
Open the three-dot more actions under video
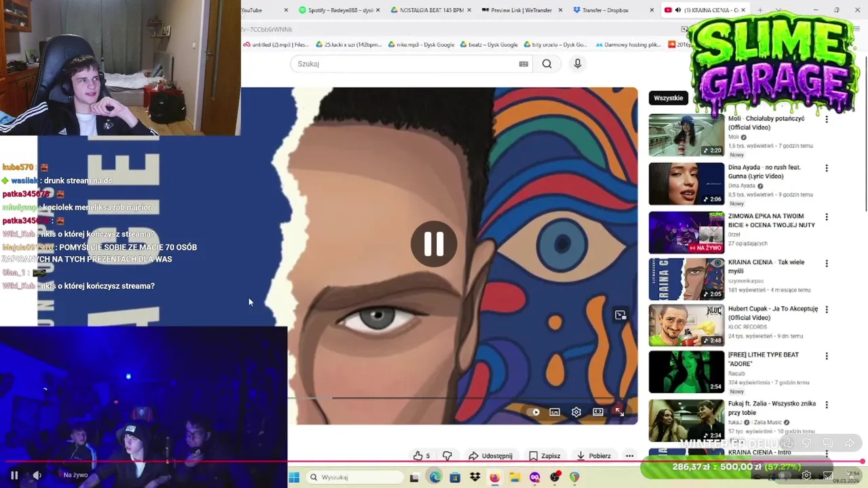click(630, 456)
